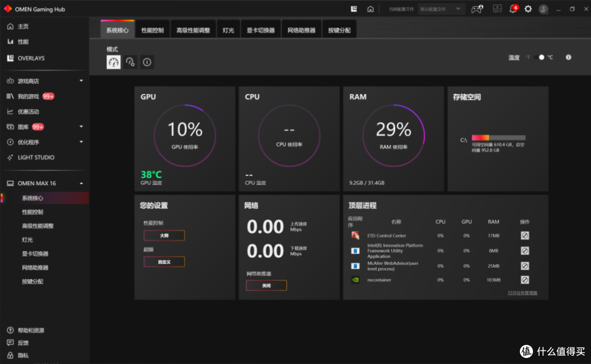Image resolution: width=591 pixels, height=364 pixels.
Task: Switch to the 按键分配 tab
Action: pyautogui.click(x=339, y=30)
